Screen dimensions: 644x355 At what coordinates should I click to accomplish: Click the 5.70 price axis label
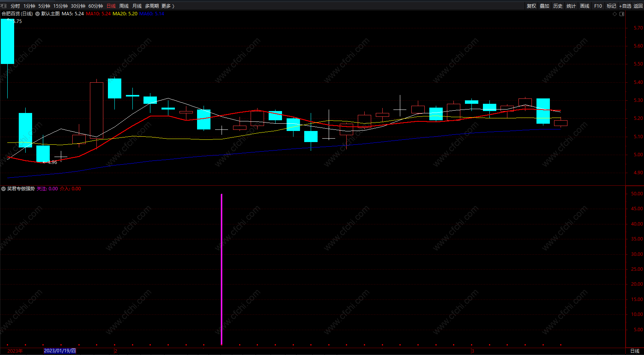pos(638,28)
